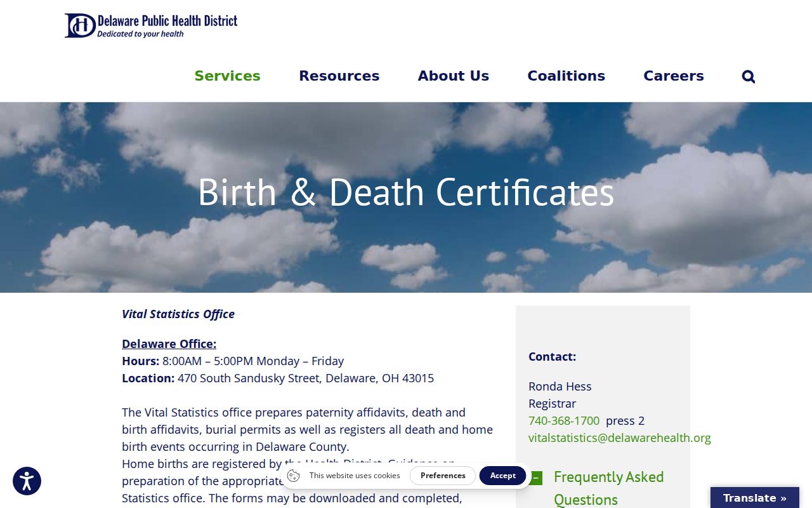Click the Vital Statistics Office heading
812x508 pixels.
tap(178, 314)
